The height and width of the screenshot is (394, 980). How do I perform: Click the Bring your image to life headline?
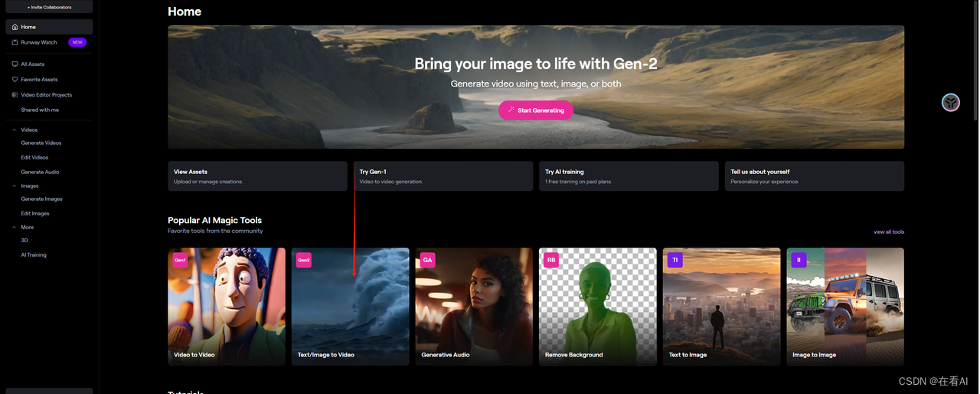pos(536,64)
